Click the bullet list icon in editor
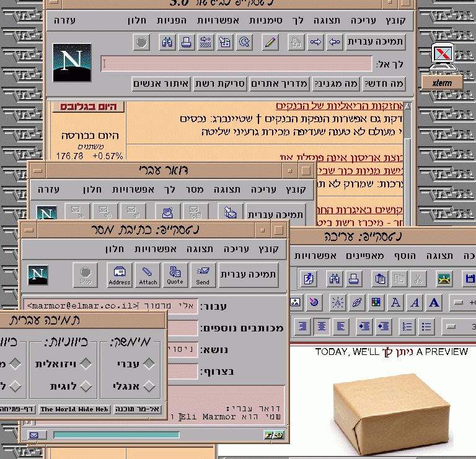 click(426, 326)
